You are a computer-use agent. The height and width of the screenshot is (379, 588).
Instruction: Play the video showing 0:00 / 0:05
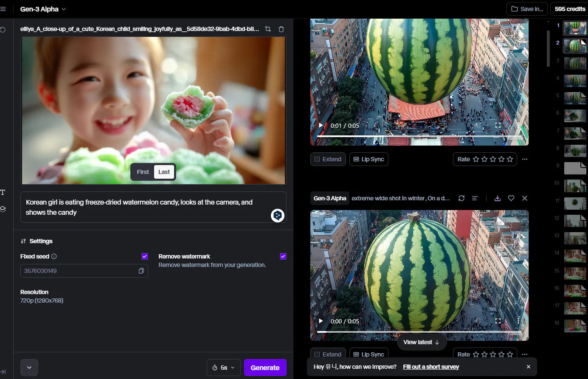coord(321,321)
